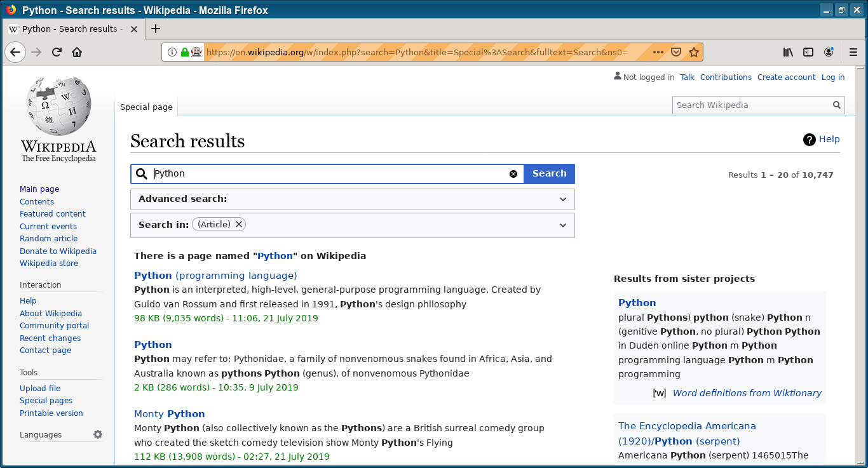Screen dimensions: 868x468
Task: Open the Firefox hamburger menu
Action: (853, 52)
